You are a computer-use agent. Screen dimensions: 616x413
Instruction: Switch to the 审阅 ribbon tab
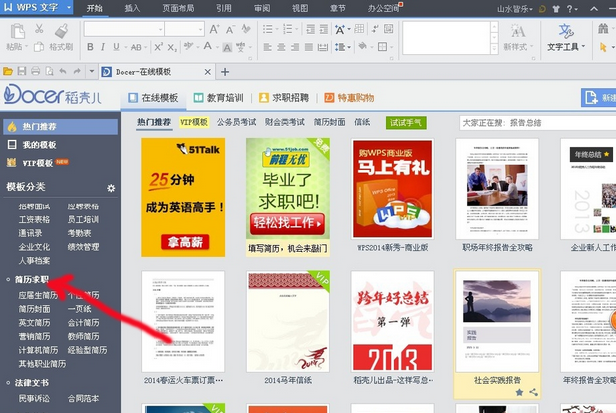click(x=262, y=8)
